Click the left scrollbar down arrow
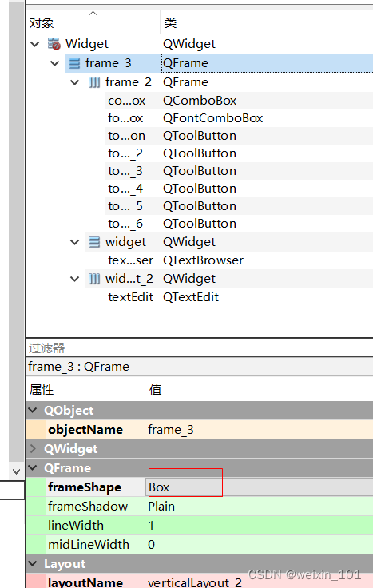The height and width of the screenshot is (588, 373). pyautogui.click(x=17, y=471)
